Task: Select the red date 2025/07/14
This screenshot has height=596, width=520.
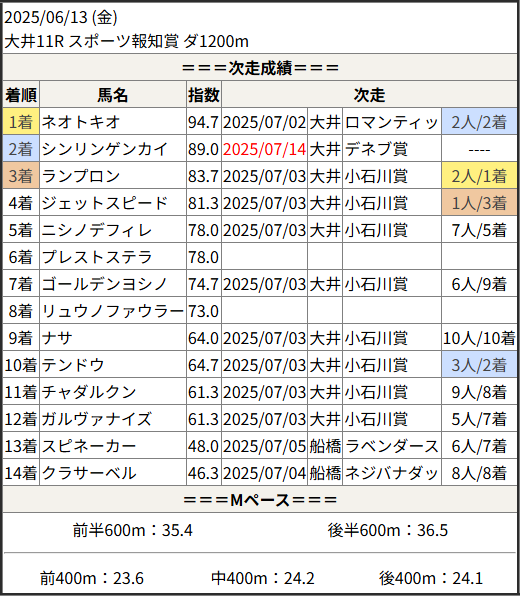Action: tap(265, 149)
